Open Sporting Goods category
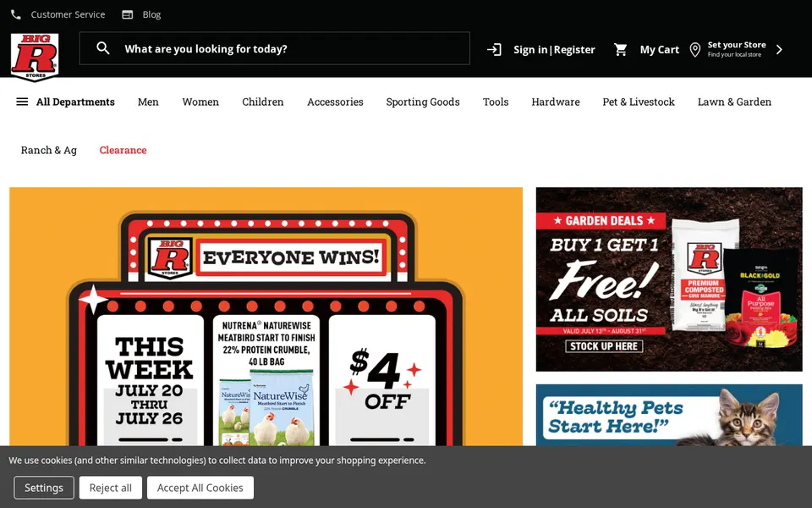The height and width of the screenshot is (508, 812). click(x=423, y=102)
